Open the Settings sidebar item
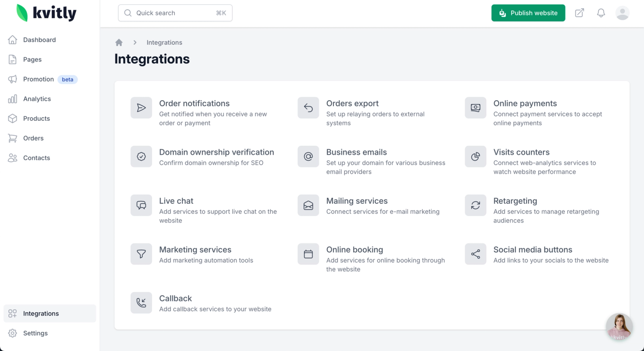 (x=35, y=333)
